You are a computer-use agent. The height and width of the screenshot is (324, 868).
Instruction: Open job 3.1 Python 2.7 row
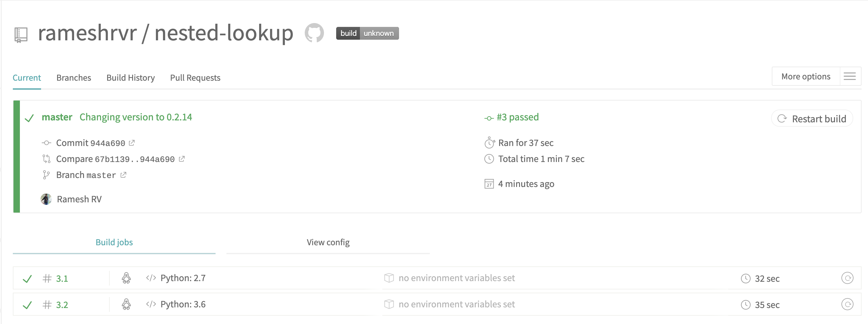437,278
